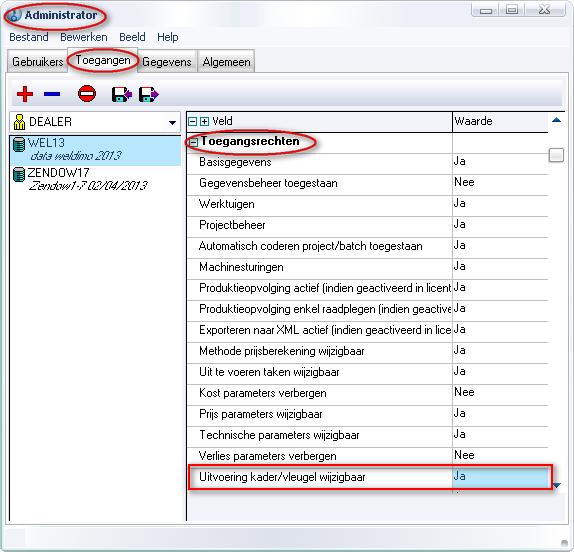Open the Bewerken menu
This screenshot has height=552, width=574.
84,37
